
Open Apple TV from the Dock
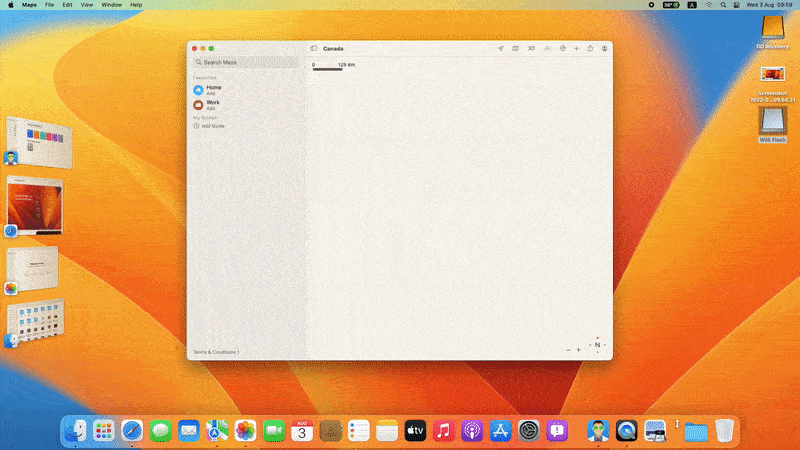click(415, 431)
